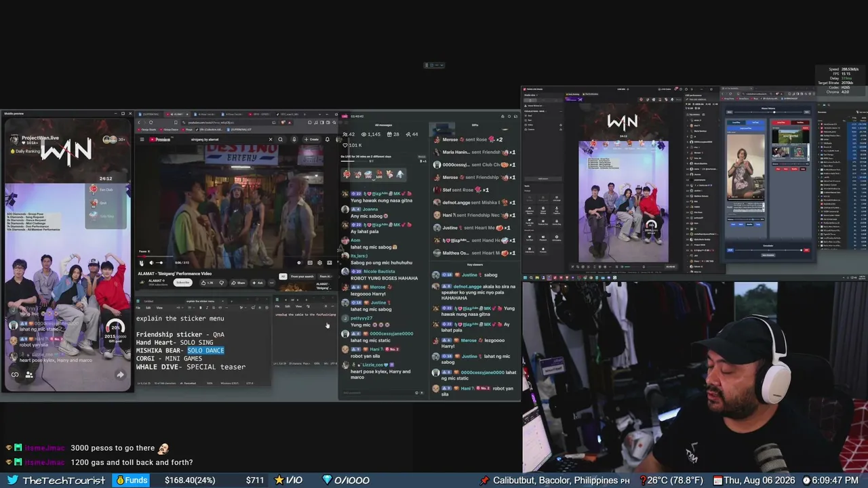
Task: Open the YouTube player settings gear
Action: tap(319, 263)
